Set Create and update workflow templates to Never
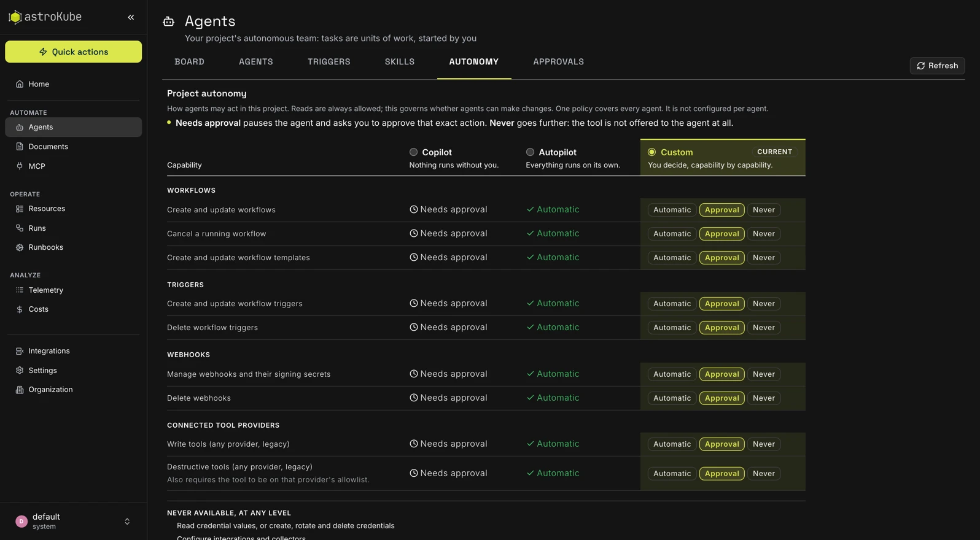The height and width of the screenshot is (540, 980). pyautogui.click(x=764, y=258)
